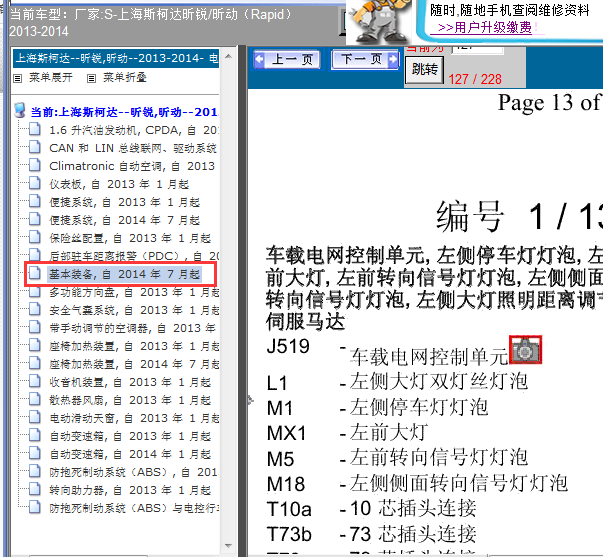The height and width of the screenshot is (557, 603).
Task: Click scroll-up arrow of tree panel scrollbar
Action: pyautogui.click(x=228, y=57)
